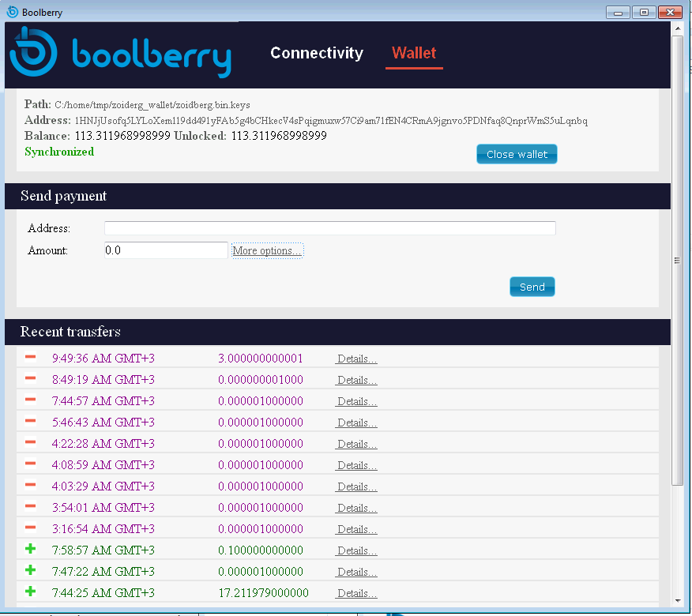Close the Boolberry window
Viewport: 692px width, 616px height.
pos(670,13)
